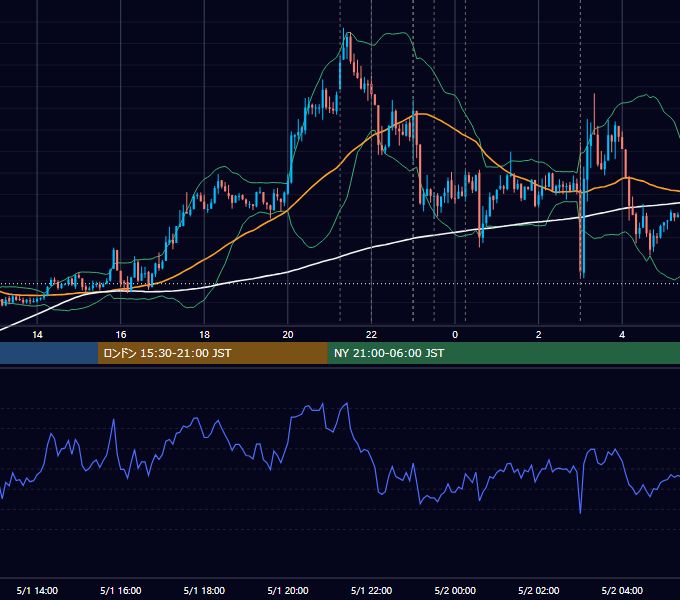Click the '5/2 04:00' date label
The width and height of the screenshot is (680, 600).
(622, 590)
